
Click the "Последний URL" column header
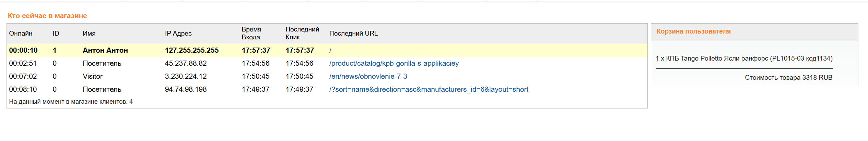(353, 34)
